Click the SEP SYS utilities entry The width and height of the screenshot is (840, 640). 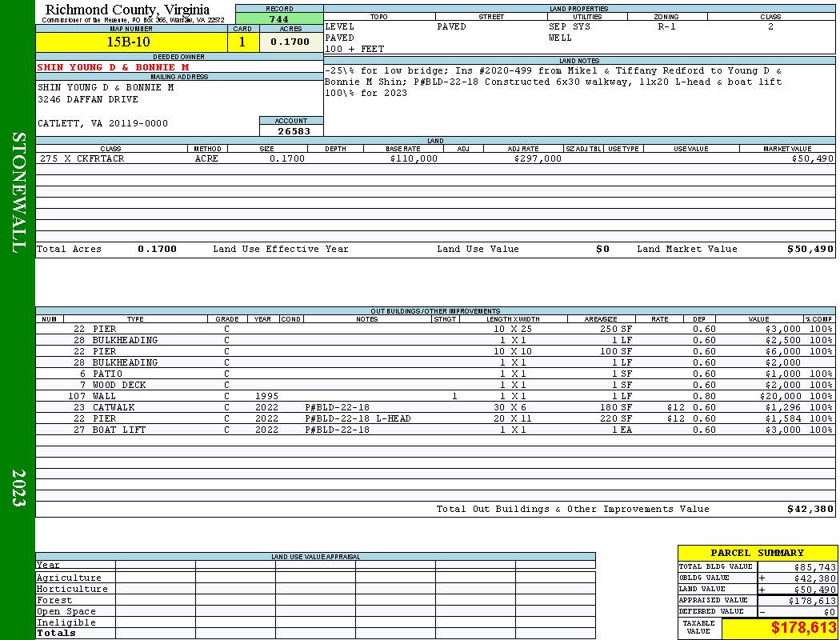[570, 26]
